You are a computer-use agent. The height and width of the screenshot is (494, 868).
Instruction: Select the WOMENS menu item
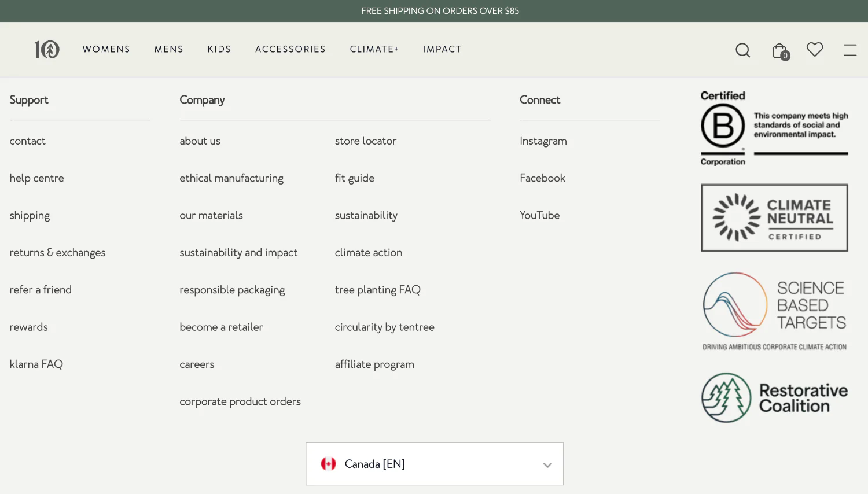coord(106,49)
